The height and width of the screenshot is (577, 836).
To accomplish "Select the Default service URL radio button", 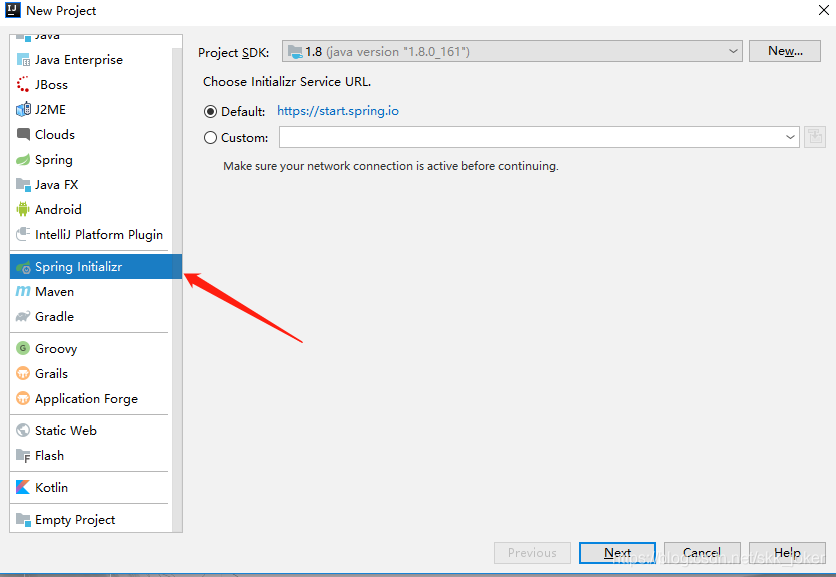I will pyautogui.click(x=211, y=111).
